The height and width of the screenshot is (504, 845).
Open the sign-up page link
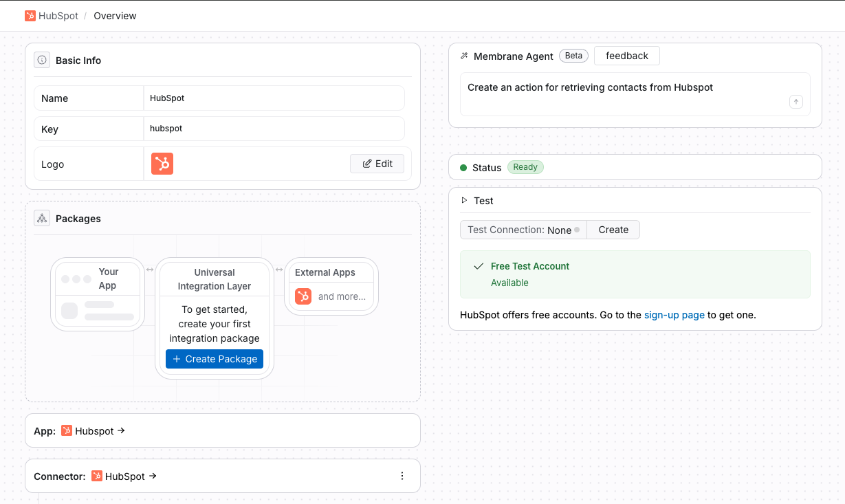[x=674, y=315]
